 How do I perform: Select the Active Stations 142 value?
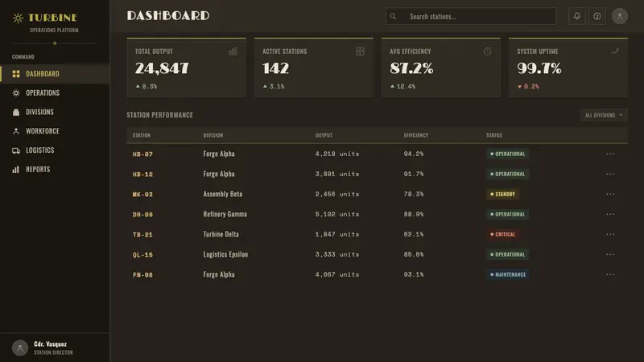coord(275,68)
